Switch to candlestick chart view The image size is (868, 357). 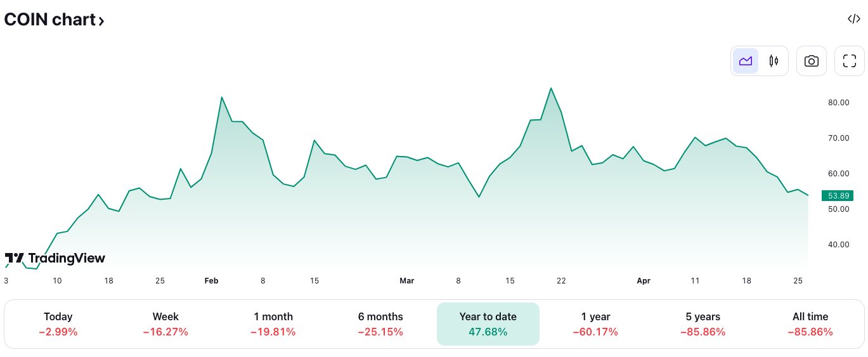774,61
